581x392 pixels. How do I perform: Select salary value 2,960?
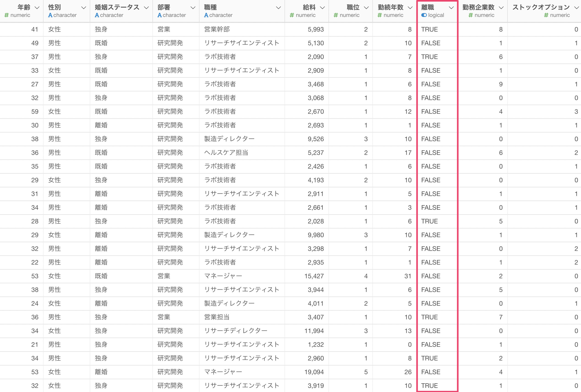click(x=315, y=358)
